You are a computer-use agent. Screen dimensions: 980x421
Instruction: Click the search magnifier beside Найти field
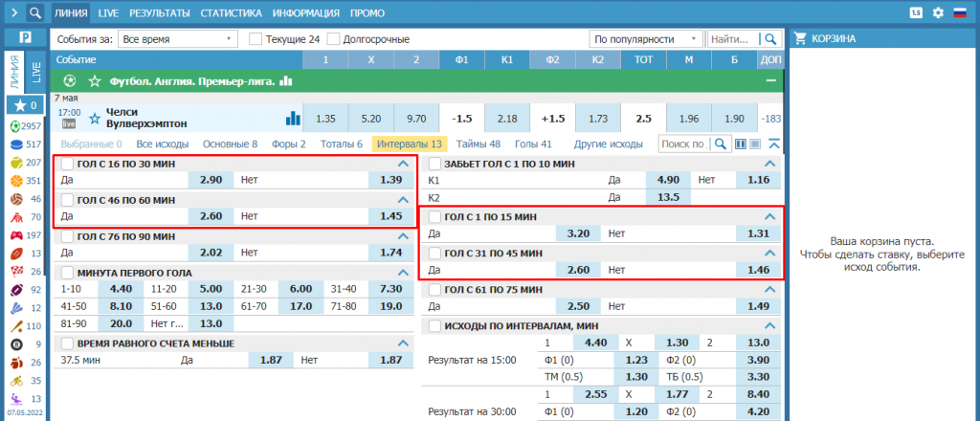pos(768,39)
